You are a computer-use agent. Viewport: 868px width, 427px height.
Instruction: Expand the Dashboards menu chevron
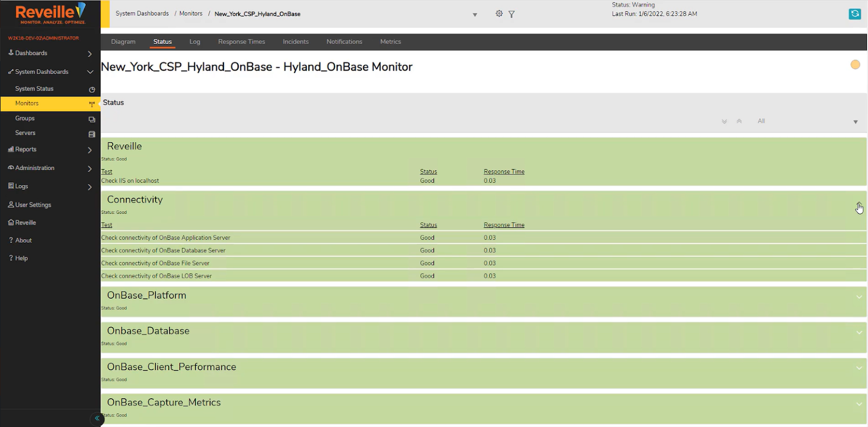click(90, 54)
